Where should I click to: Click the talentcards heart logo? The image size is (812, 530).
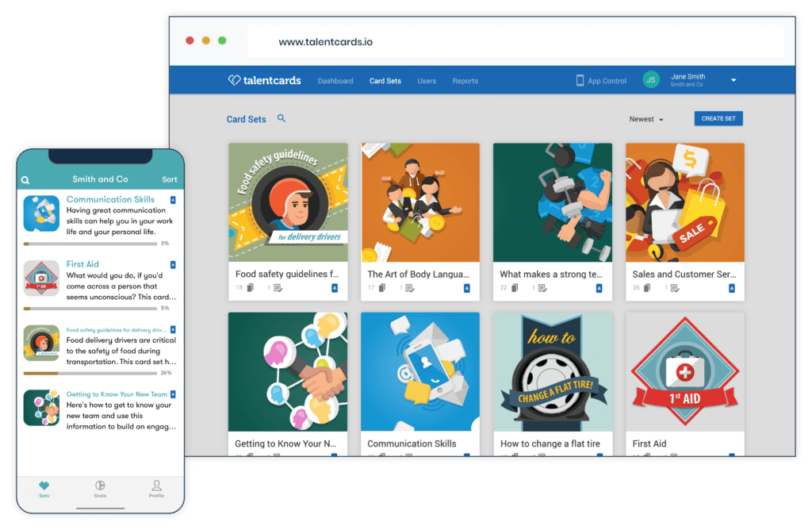tap(234, 80)
